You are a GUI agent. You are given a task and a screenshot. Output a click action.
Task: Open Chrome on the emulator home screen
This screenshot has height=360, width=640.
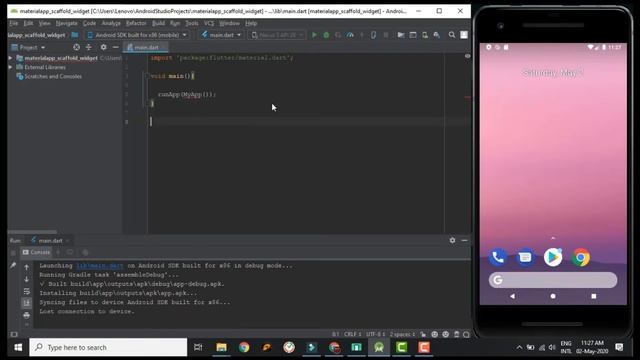point(581,258)
